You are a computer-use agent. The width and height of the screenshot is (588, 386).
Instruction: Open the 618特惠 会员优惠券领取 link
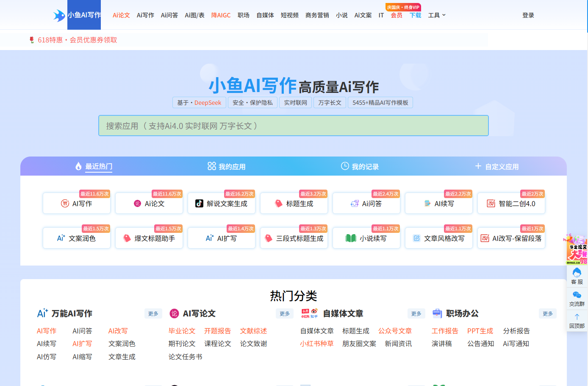tap(73, 40)
